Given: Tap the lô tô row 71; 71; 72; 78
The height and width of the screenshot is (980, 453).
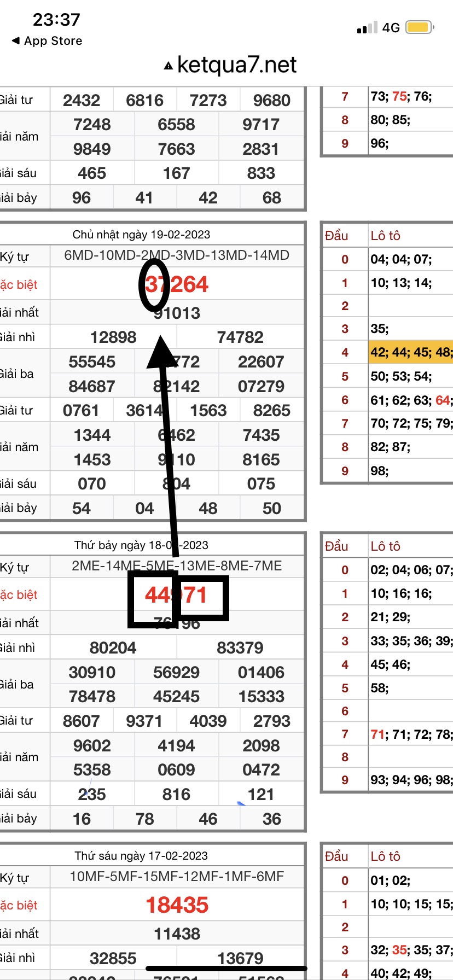Looking at the screenshot, I should click(411, 734).
